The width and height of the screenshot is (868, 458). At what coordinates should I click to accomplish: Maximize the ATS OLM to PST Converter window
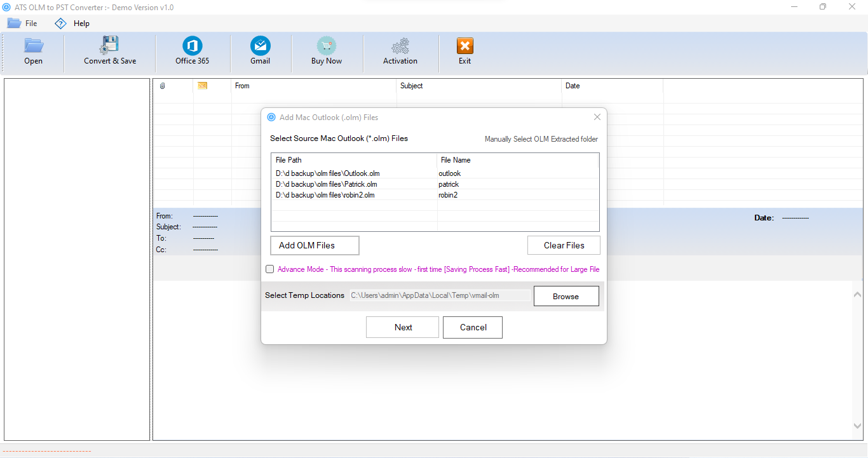click(x=823, y=7)
